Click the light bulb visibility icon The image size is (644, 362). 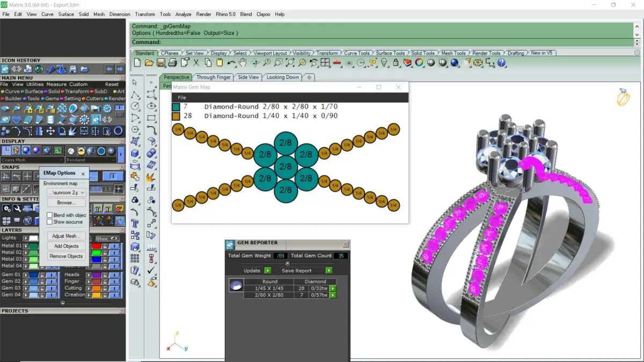click(x=384, y=63)
